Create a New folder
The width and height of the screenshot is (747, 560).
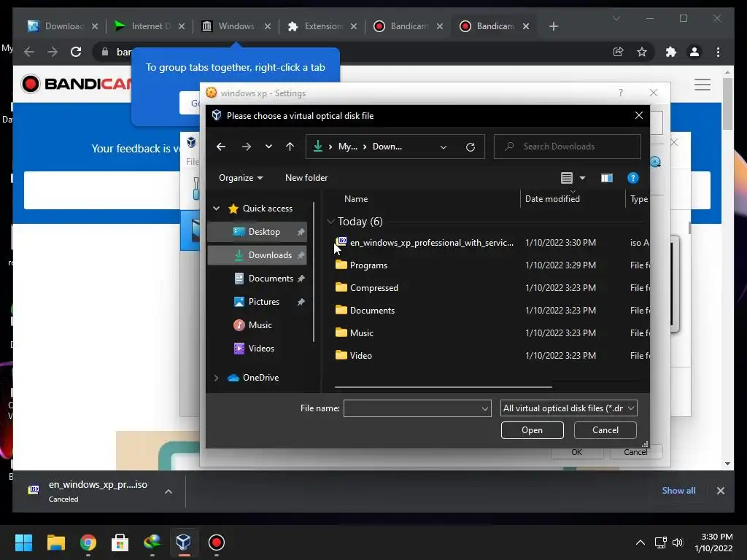[306, 178]
